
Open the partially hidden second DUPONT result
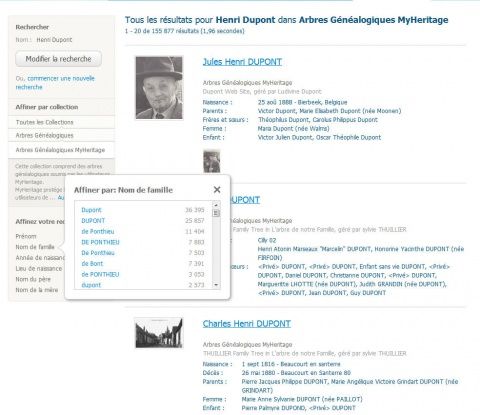click(245, 200)
